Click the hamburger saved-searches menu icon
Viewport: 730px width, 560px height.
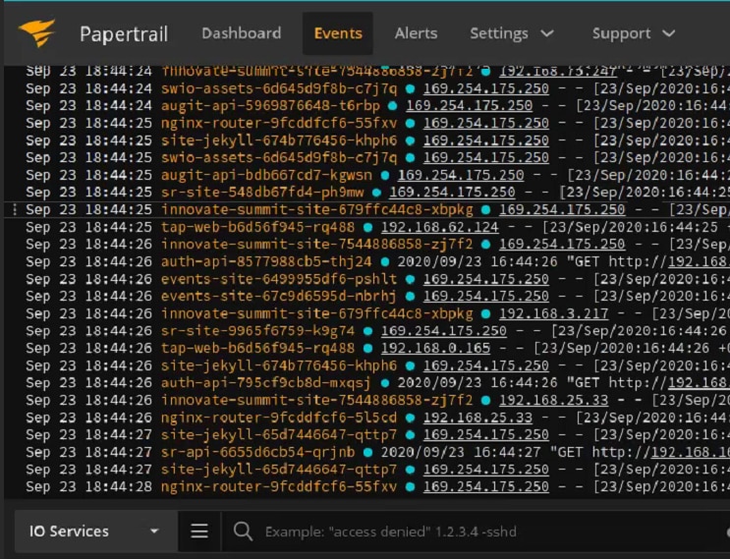[199, 532]
